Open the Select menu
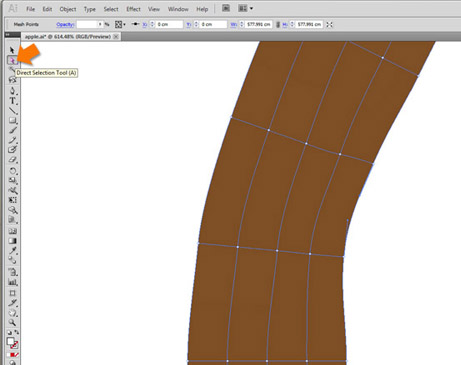Image resolution: width=461 pixels, height=365 pixels. [x=111, y=9]
